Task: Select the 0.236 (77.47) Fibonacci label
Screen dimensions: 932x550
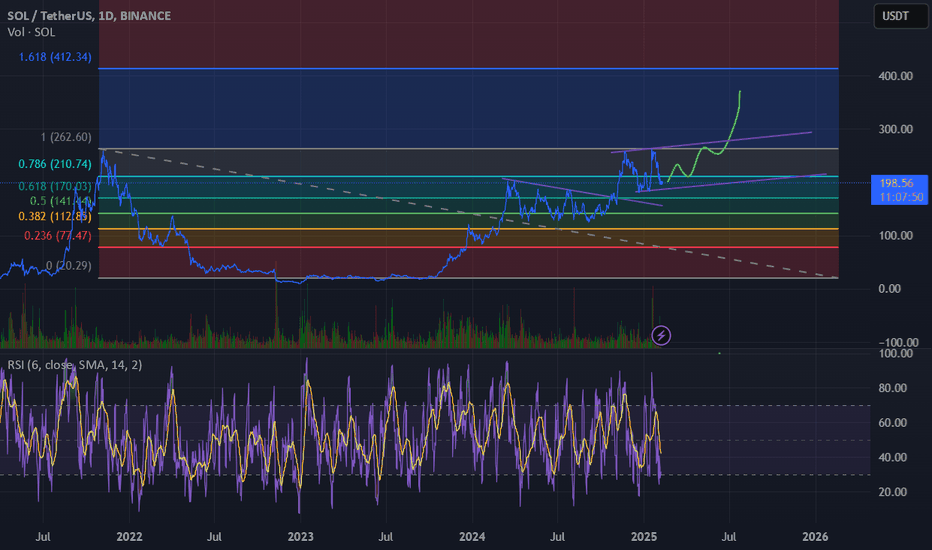Action: 58,235
